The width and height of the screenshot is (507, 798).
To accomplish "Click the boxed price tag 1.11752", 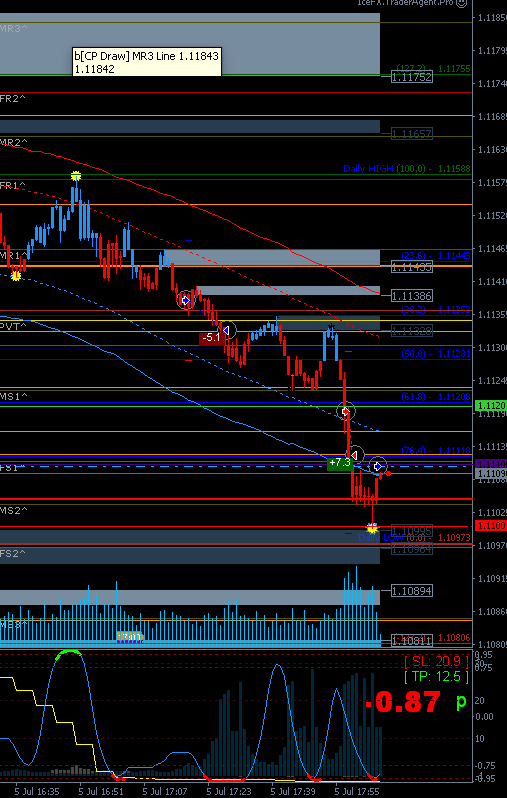I will (x=412, y=77).
